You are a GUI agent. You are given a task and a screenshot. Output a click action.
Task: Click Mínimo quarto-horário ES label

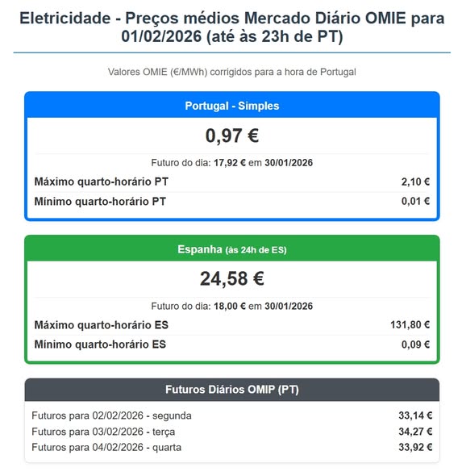click(x=100, y=344)
